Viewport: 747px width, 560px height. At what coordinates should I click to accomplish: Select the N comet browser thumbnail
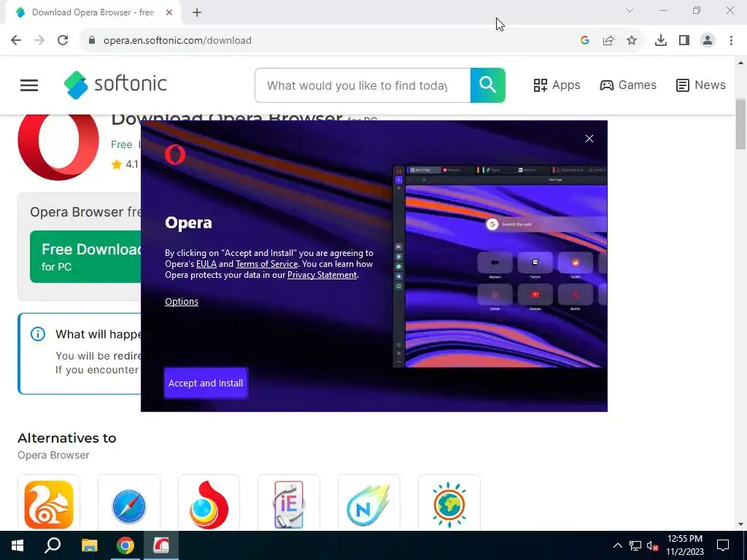368,504
